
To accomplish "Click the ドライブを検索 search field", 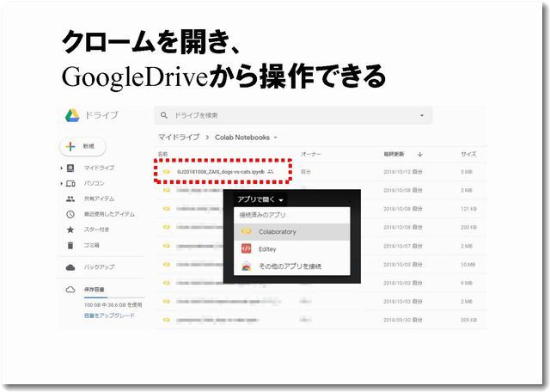I will coord(293,115).
